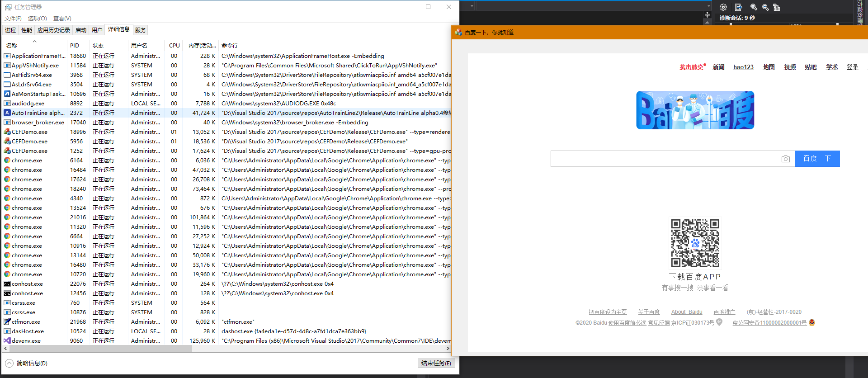The image size is (868, 378).
Task: Open the hao123 link
Action: pos(743,67)
